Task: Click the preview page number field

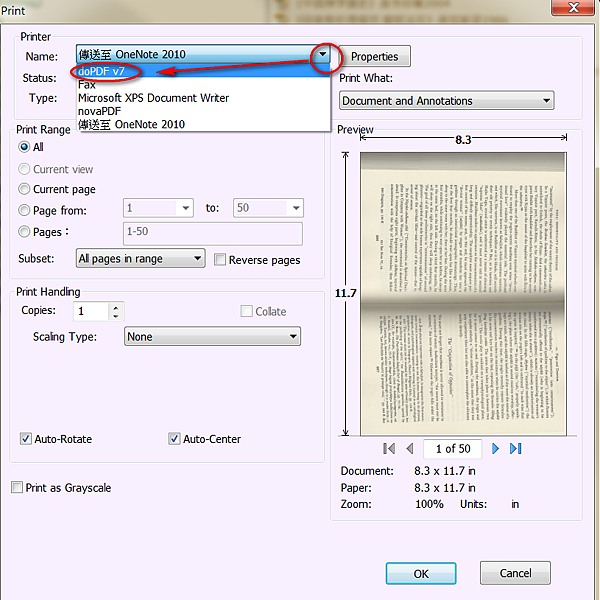Action: point(453,448)
